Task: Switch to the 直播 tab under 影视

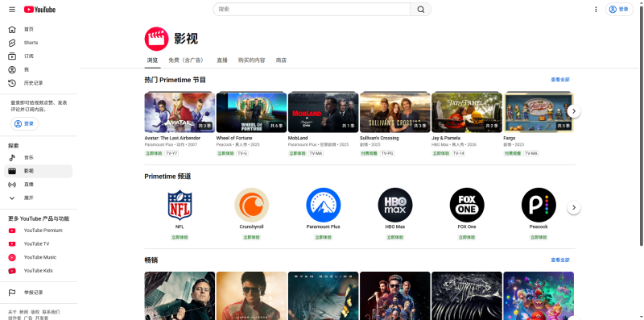Action: click(222, 60)
